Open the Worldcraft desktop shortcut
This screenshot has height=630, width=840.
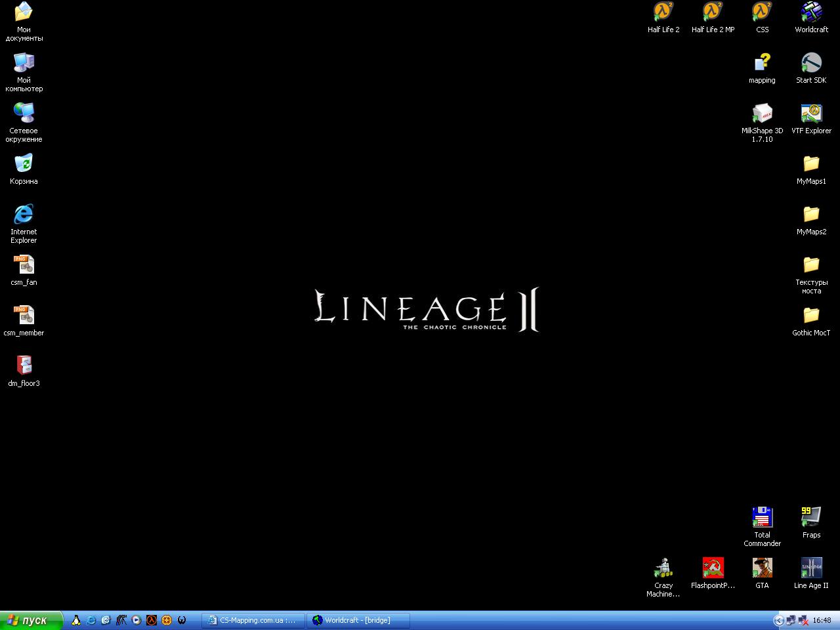pos(811,17)
